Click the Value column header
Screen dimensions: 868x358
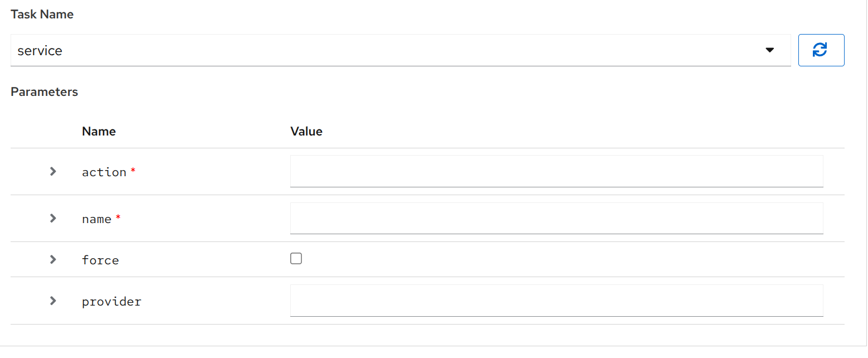306,131
